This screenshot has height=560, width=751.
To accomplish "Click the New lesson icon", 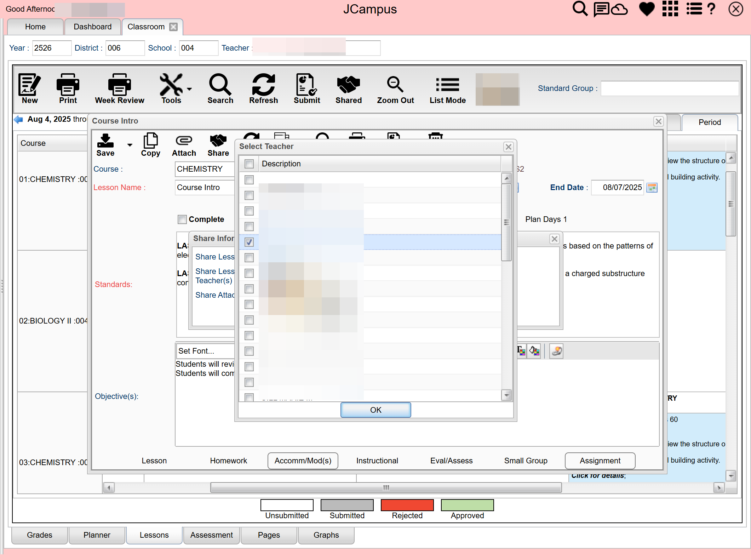I will (x=30, y=85).
